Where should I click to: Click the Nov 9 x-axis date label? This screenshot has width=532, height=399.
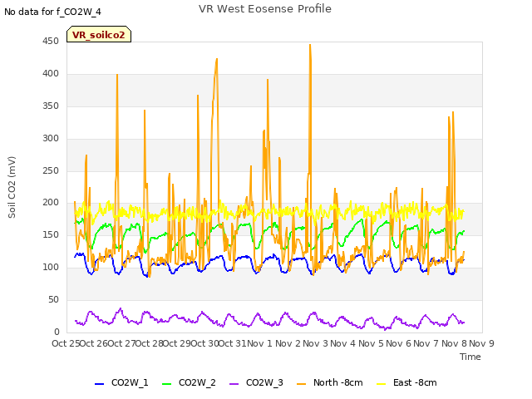click(x=482, y=343)
